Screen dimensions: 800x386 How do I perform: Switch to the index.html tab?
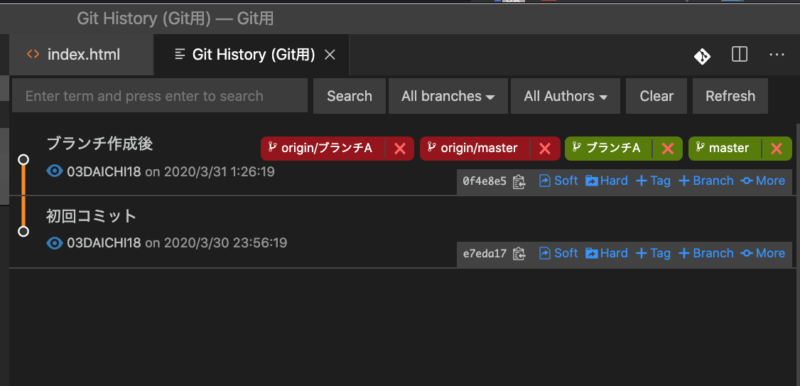(x=82, y=55)
